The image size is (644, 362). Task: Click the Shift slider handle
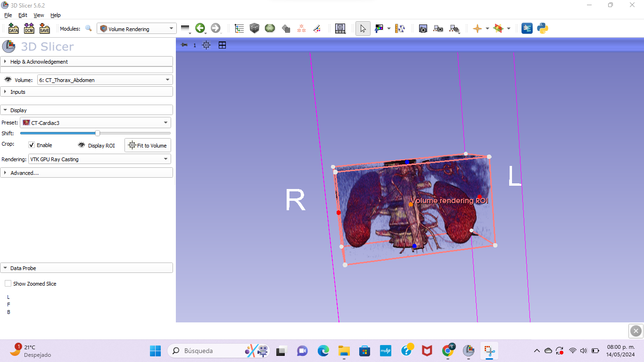tap(98, 133)
